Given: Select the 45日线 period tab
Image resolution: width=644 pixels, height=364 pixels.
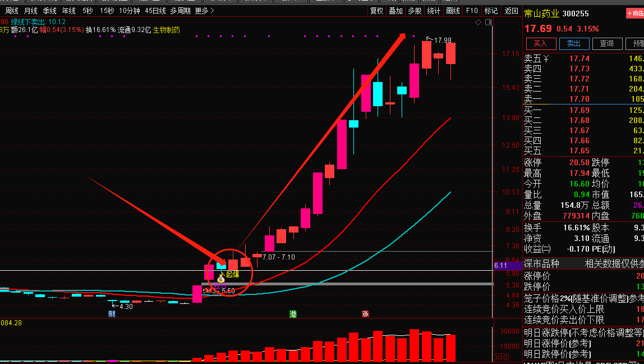Looking at the screenshot, I should 155,11.
